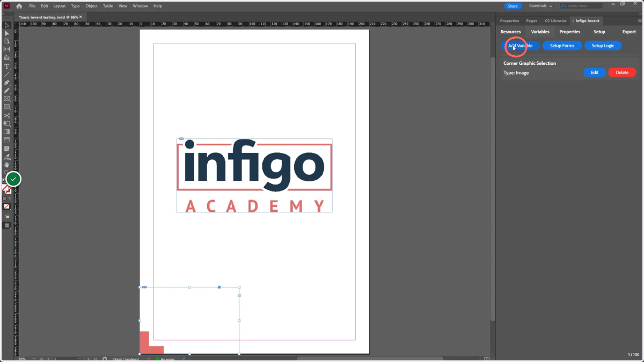This screenshot has height=362, width=644.
Task: Open the Properties section of Infigo Invent
Action: click(570, 32)
